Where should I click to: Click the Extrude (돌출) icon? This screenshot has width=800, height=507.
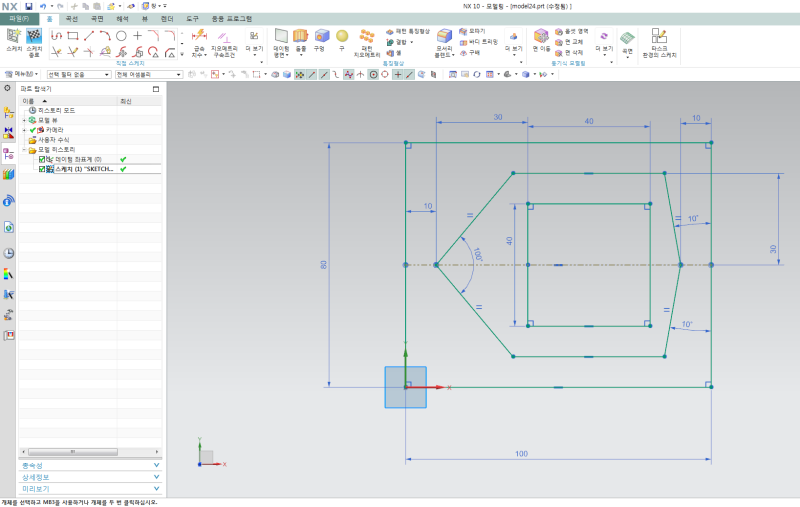coord(300,37)
